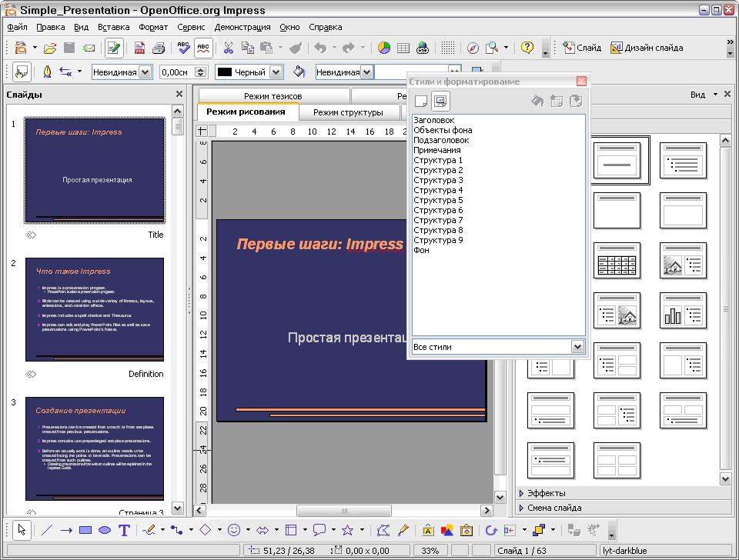Click New Style from Selection in styles window
The height and width of the screenshot is (560, 739).
[x=557, y=101]
